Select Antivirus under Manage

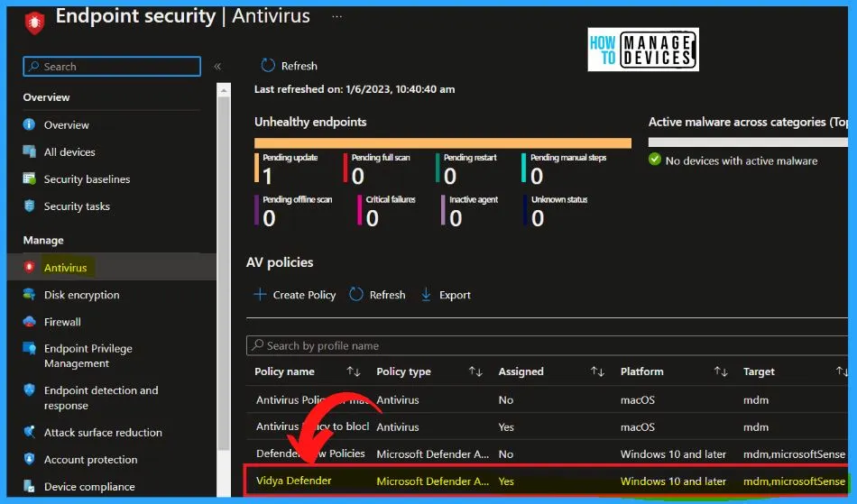pyautogui.click(x=65, y=268)
